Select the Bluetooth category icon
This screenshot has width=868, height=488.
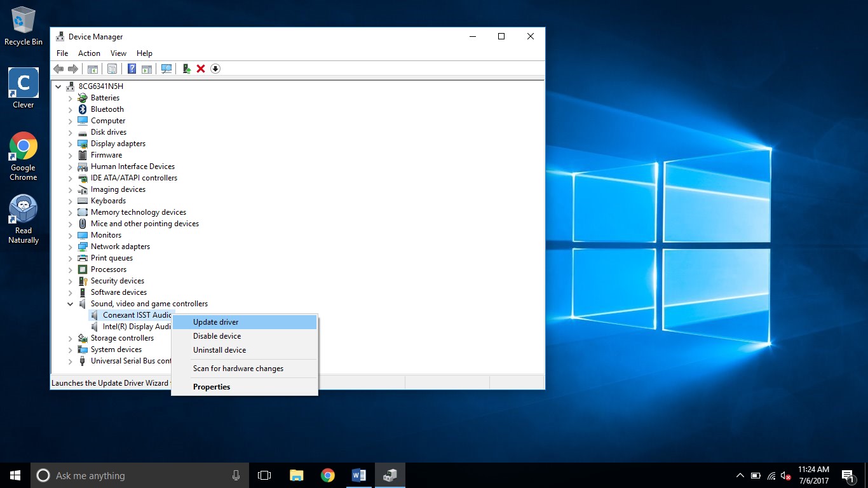coord(83,109)
